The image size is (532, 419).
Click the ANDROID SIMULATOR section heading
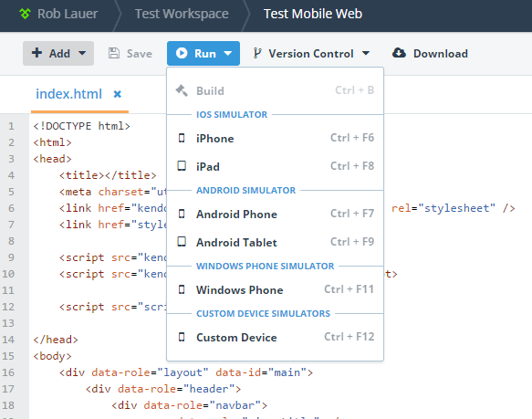tap(246, 191)
